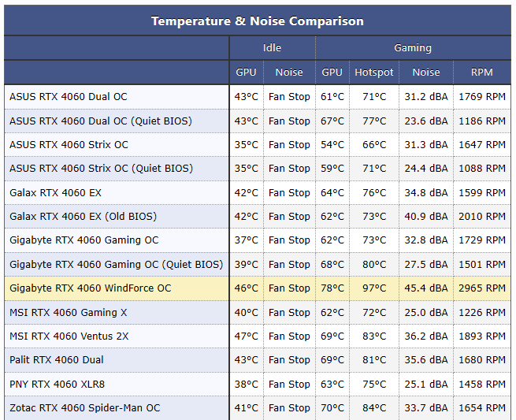This screenshot has width=516, height=420.
Task: Click the Gigabyte RTX 4060 Gaming OC (Quiet BIOS) label
Action: pyautogui.click(x=116, y=265)
